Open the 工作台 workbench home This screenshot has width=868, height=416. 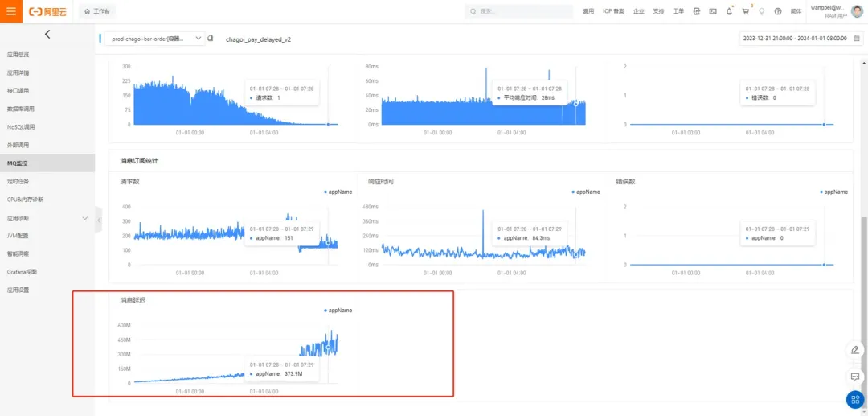97,11
